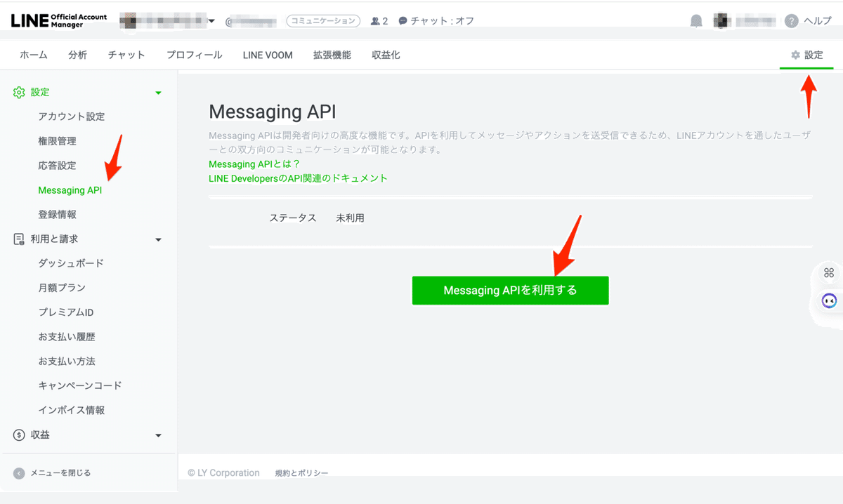Click the © LY Corporation footer text
Viewport: 843px width, 504px height.
tap(223, 473)
